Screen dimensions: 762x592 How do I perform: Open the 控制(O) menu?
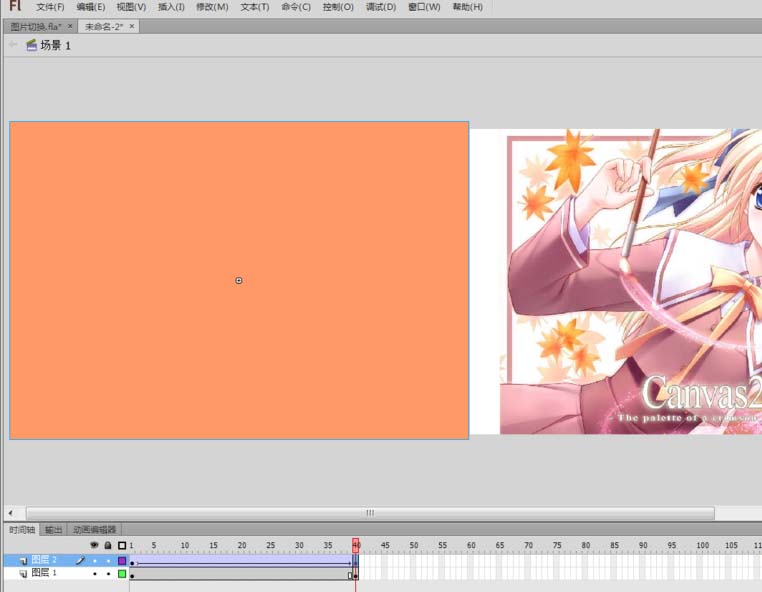(338, 7)
